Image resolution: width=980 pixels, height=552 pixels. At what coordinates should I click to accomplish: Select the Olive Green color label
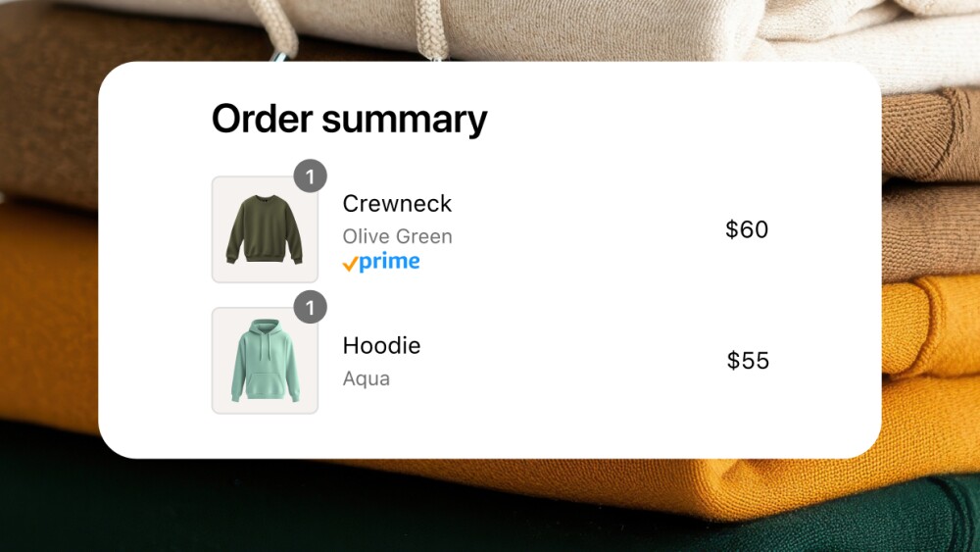tap(397, 236)
